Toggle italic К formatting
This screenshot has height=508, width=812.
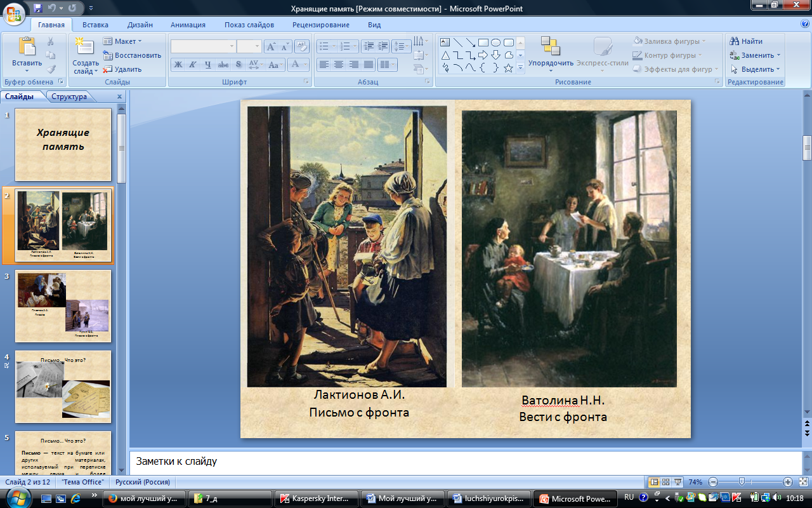[x=193, y=65]
